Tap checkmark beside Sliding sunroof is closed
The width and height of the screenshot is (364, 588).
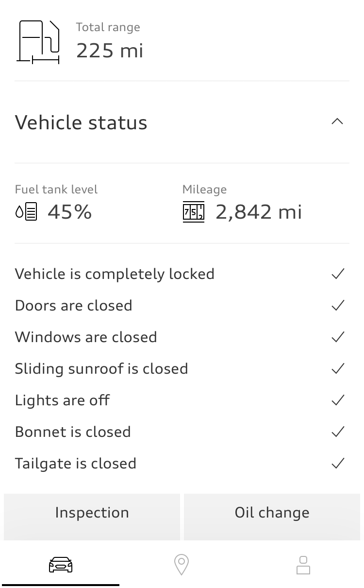338,369
